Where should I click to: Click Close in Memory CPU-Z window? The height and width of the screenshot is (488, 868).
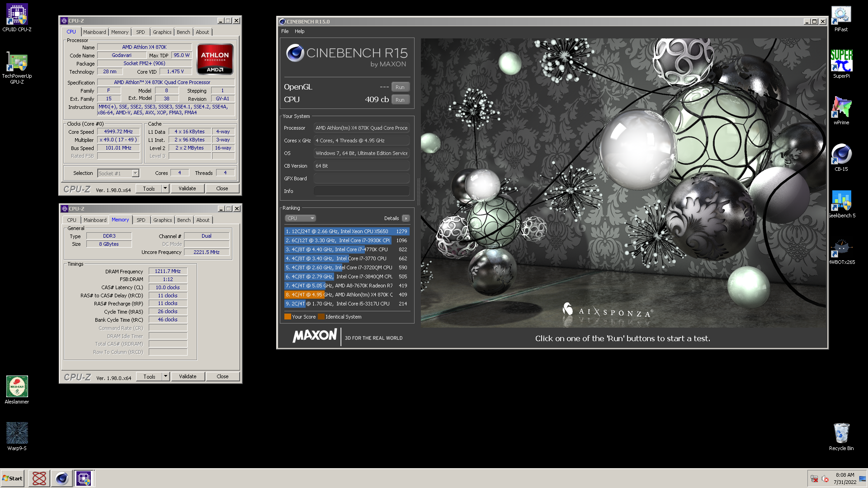click(222, 376)
